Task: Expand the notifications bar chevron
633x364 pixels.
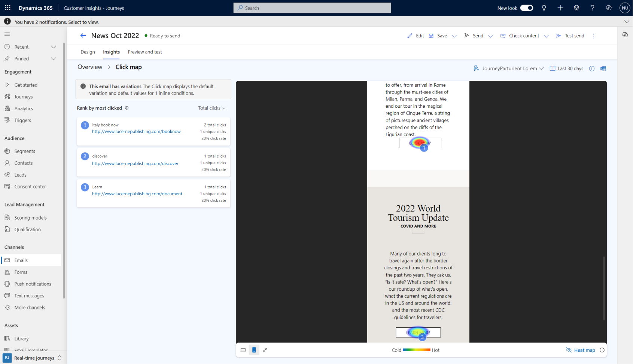Action: point(627,22)
